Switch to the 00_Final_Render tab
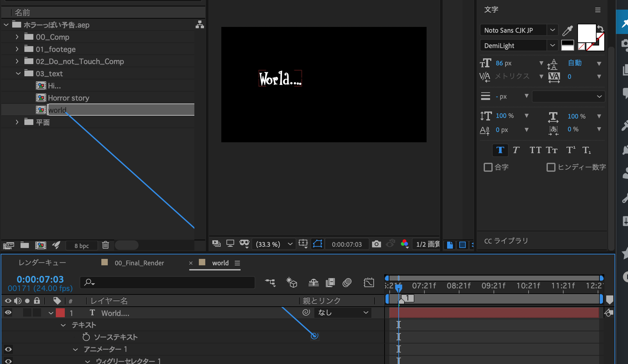Screen dimensions: 628x364 139,263
